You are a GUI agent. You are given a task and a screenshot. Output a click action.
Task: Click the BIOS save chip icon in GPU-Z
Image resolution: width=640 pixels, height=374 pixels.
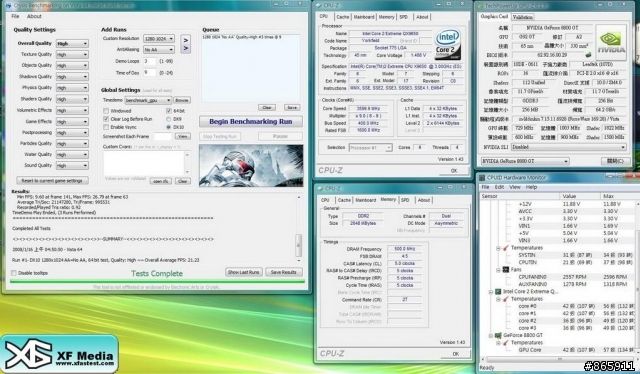tap(588, 54)
